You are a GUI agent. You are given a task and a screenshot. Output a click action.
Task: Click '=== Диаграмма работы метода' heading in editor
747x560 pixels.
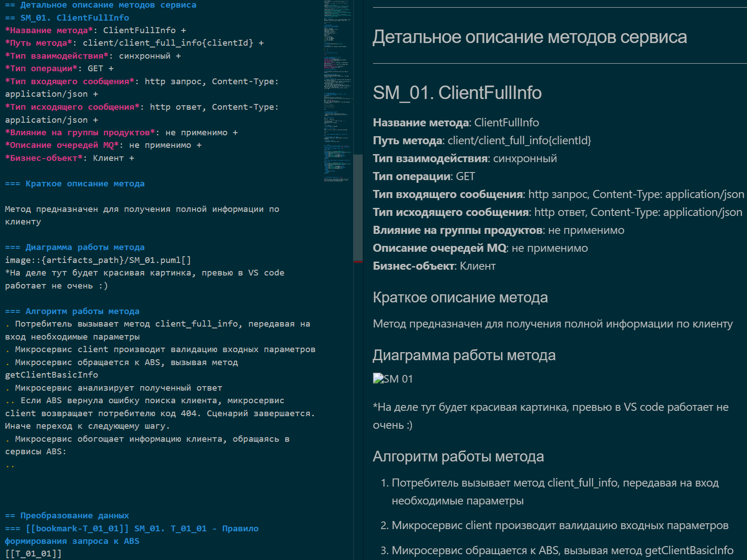point(75,247)
